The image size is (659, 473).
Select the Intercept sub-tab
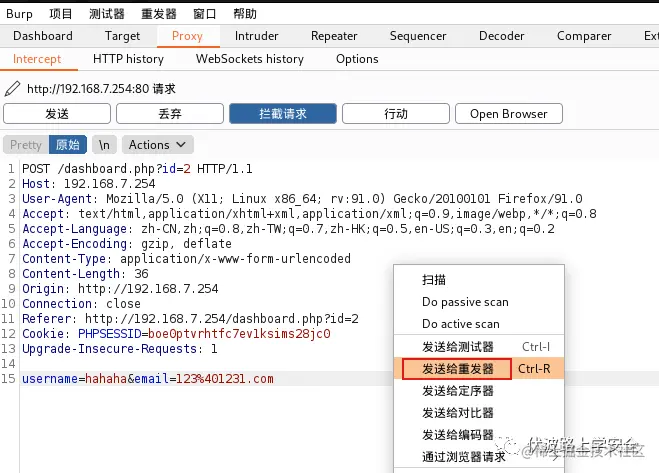pos(37,59)
